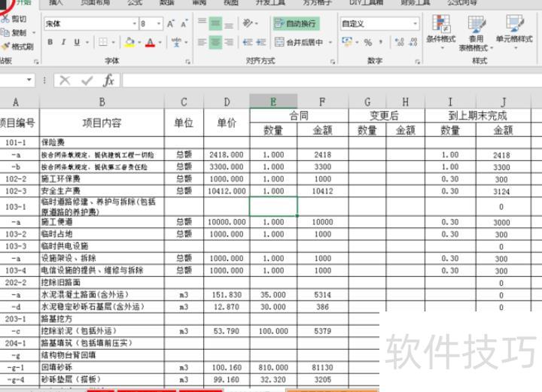Open fill color dropdown arrow
This screenshot has width=542, height=392.
[139, 42]
